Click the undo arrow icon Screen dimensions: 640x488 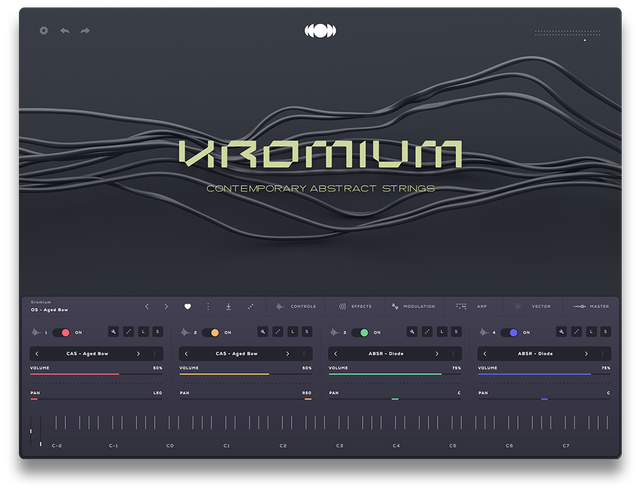[65, 31]
